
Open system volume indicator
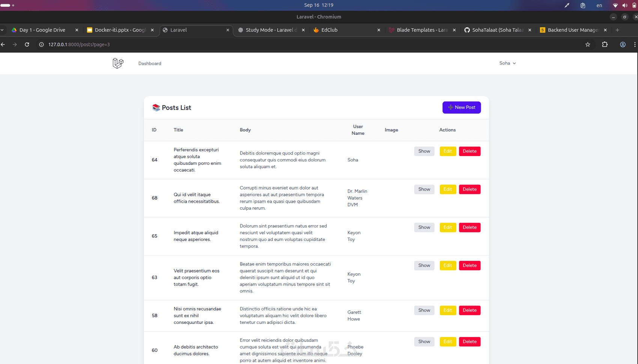[624, 5]
